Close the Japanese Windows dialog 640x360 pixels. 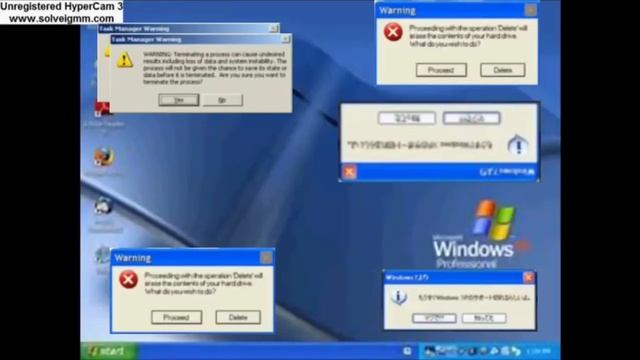tap(528, 278)
